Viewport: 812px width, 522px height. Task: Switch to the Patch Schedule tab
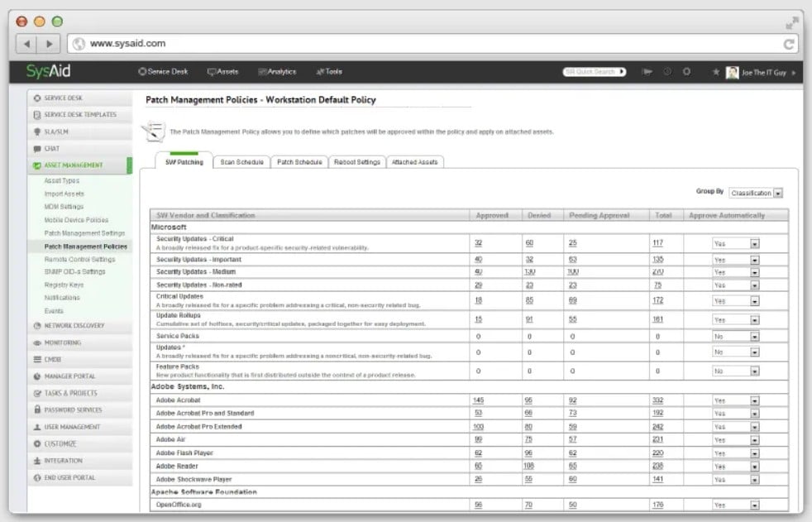point(299,162)
